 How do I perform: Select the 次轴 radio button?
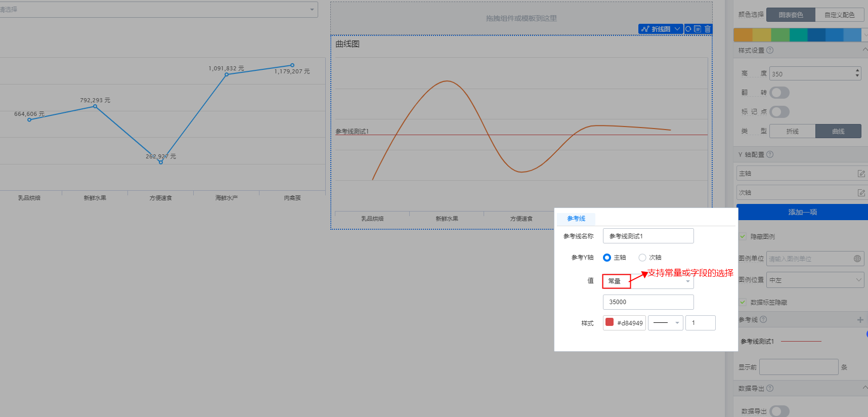[x=642, y=258]
